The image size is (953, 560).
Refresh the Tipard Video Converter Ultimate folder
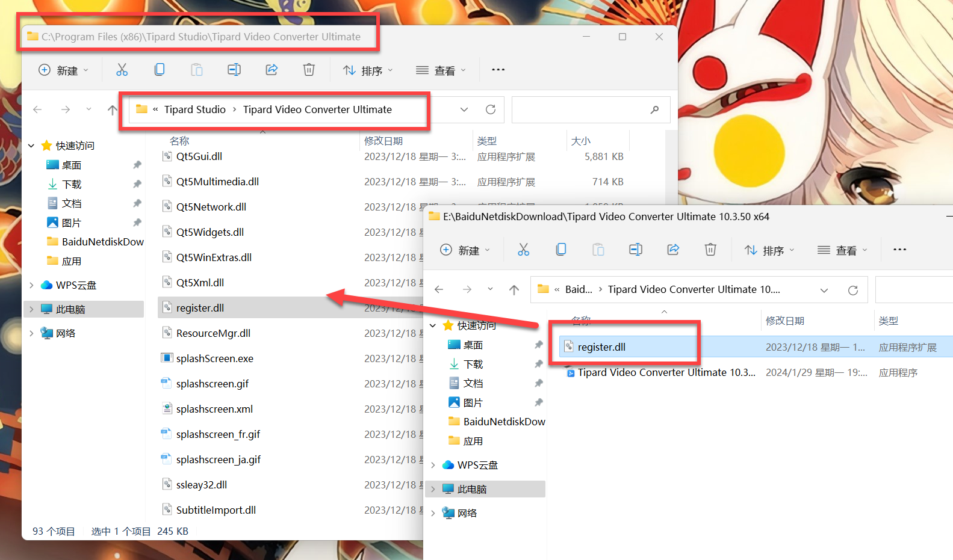click(x=491, y=109)
